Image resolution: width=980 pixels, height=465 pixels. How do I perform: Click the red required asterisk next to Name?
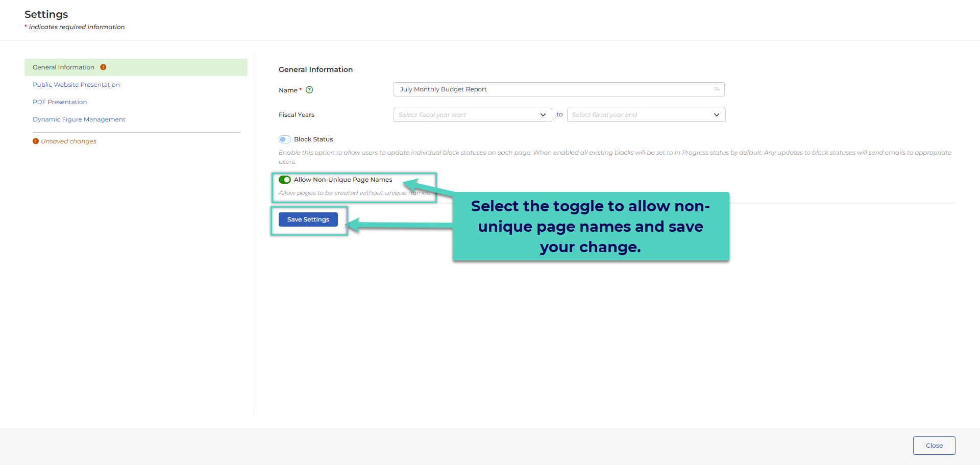click(300, 89)
